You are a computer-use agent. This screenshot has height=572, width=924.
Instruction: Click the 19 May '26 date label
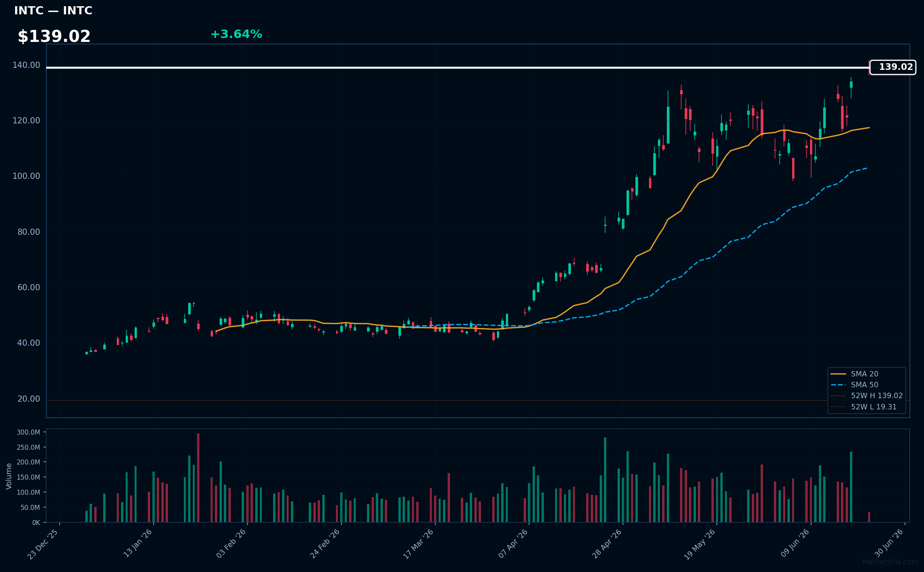(x=699, y=544)
